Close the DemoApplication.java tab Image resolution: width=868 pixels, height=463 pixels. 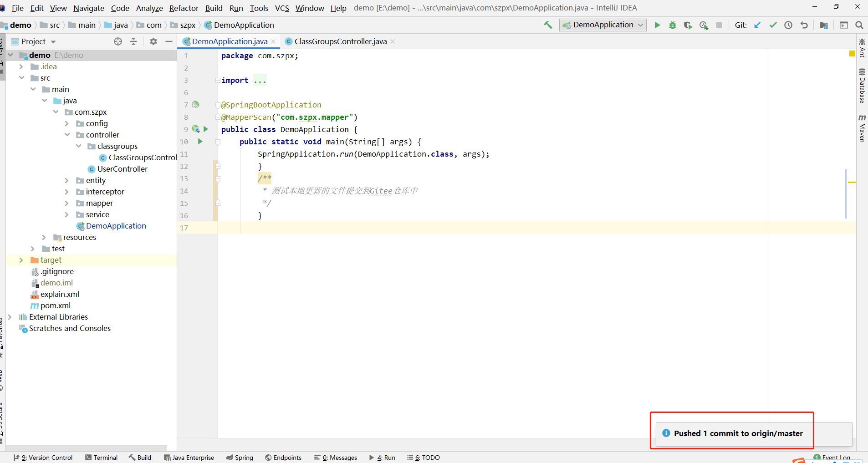273,41
